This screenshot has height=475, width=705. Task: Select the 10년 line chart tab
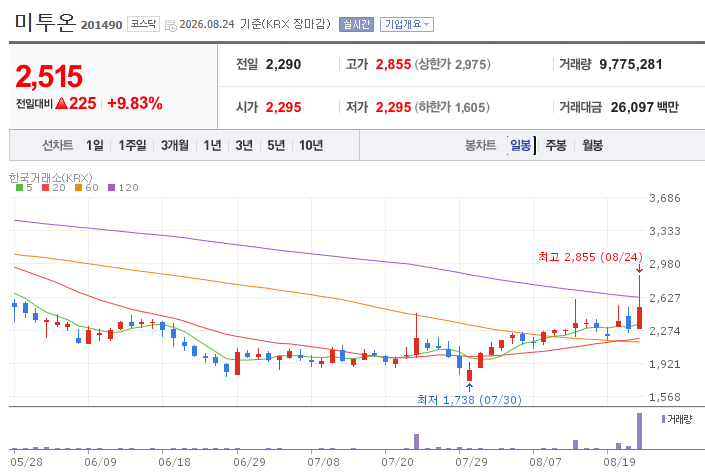pyautogui.click(x=311, y=145)
